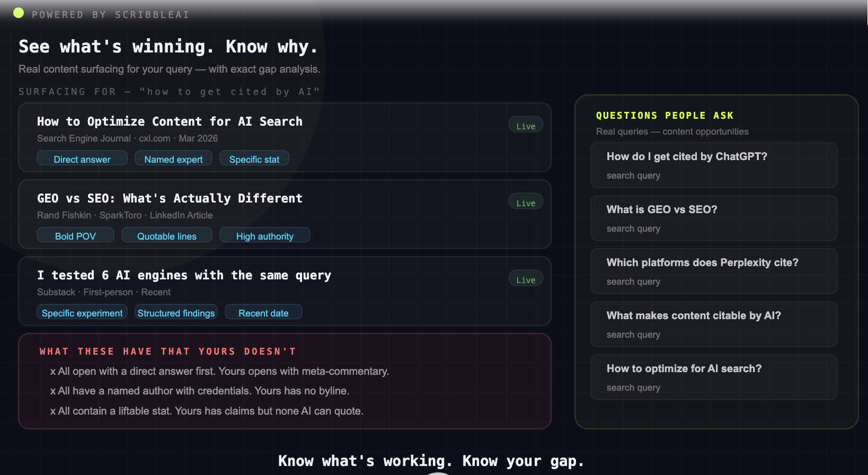The image size is (868, 475).
Task: Click the 'WHAT THESE HAVE THAT YOURS DOESN'T' heading
Action: click(x=168, y=351)
